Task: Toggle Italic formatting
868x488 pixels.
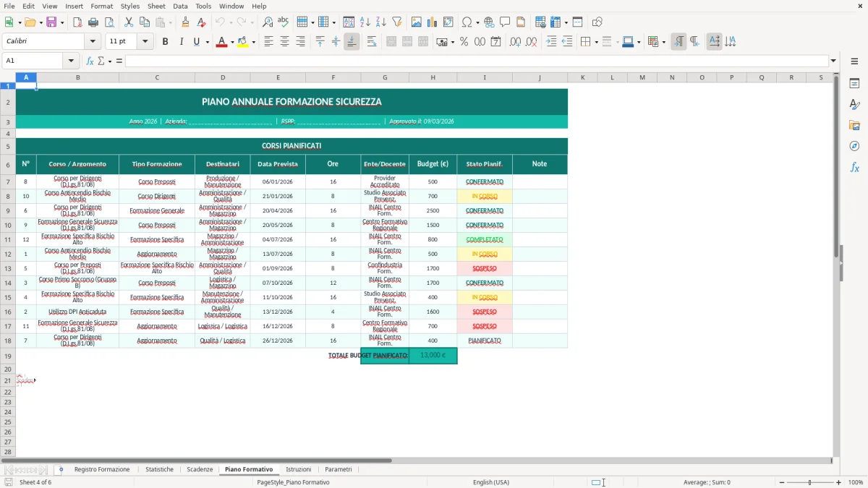Action: click(x=181, y=42)
